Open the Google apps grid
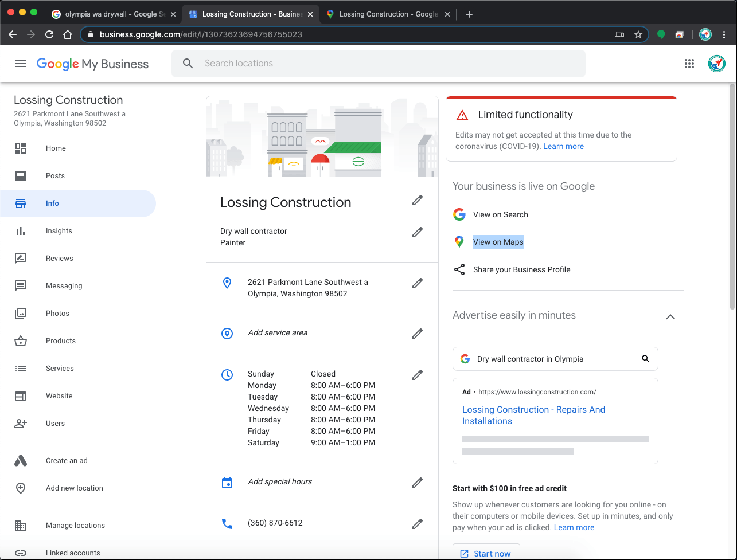Viewport: 737px width, 560px height. pyautogui.click(x=689, y=64)
